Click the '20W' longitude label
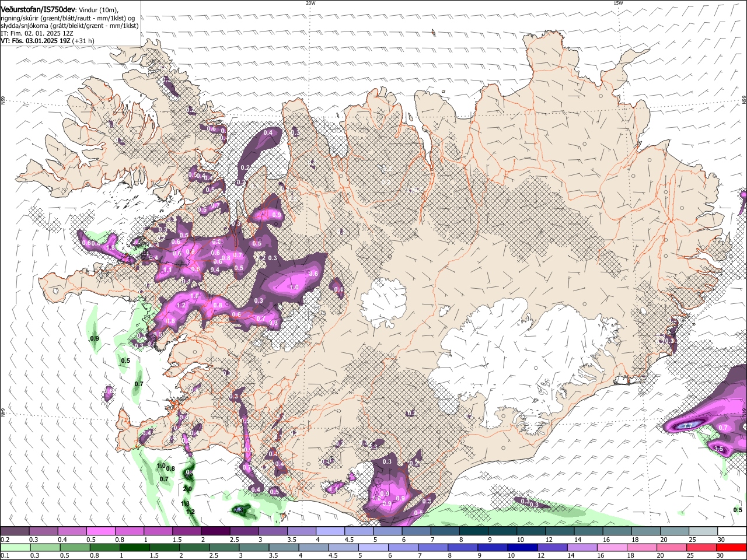 pos(310,3)
